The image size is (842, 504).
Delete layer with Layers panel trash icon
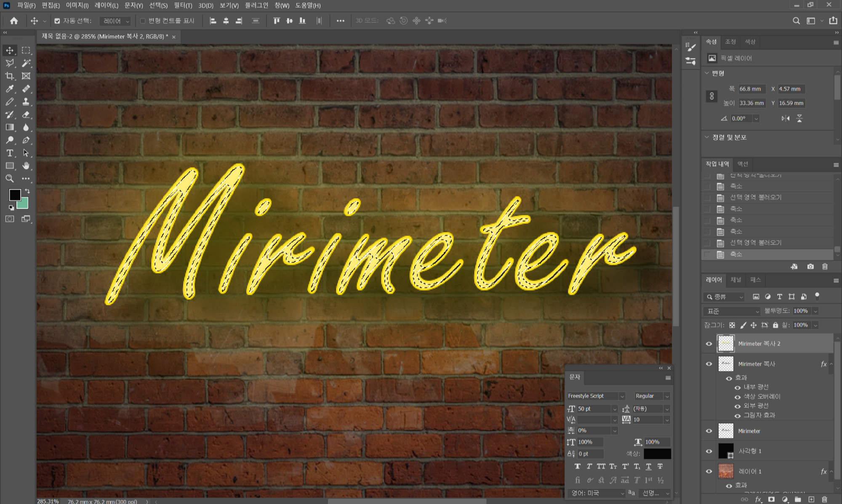[824, 499]
